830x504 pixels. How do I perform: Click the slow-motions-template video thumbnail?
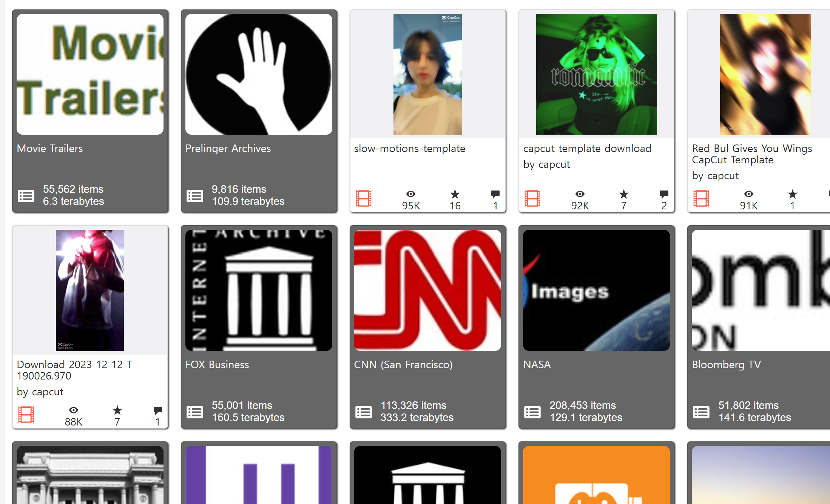click(427, 74)
